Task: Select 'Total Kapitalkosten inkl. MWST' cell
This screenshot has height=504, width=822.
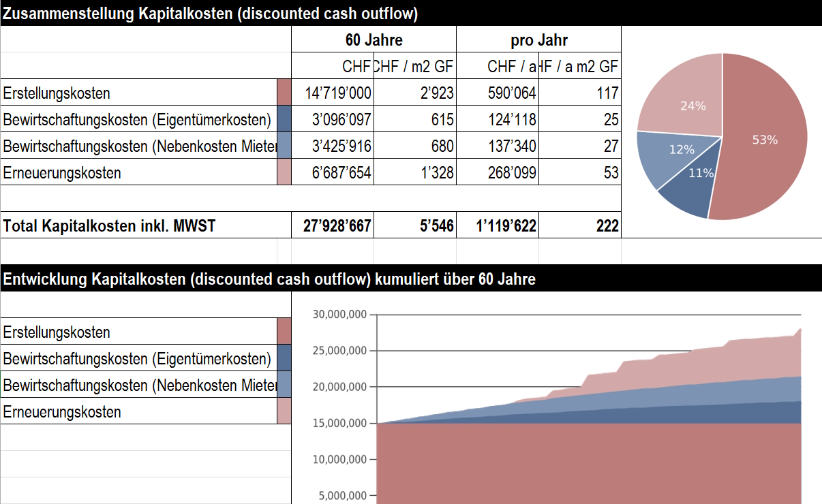Action: tap(146, 225)
